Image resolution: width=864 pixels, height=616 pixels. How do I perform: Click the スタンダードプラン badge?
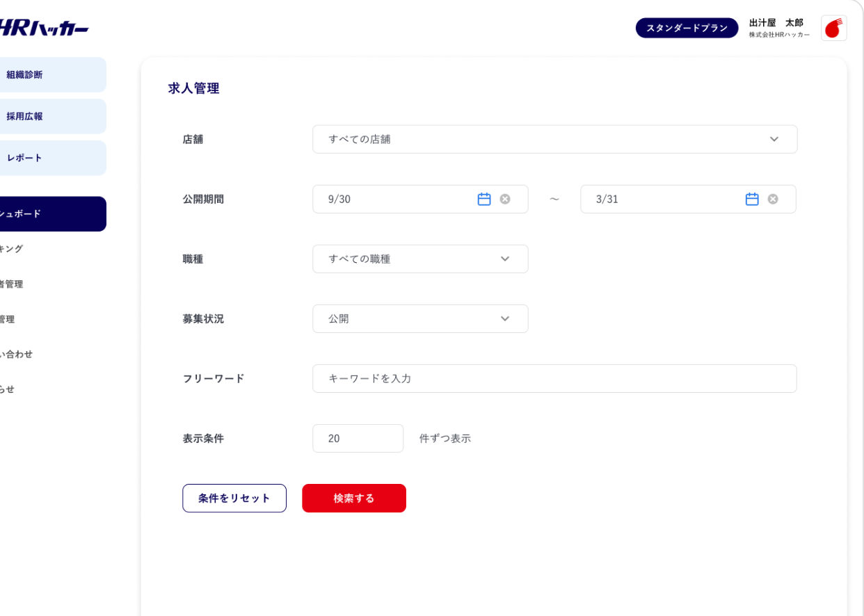[687, 29]
